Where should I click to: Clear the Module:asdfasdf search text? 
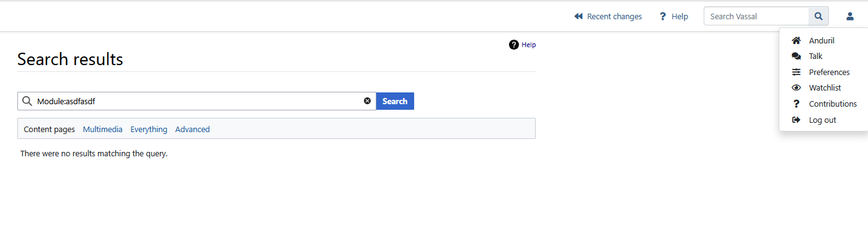367,101
